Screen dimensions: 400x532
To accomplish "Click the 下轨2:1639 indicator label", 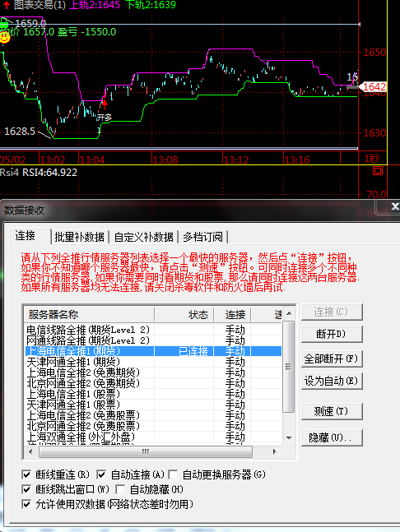I will click(x=151, y=5).
